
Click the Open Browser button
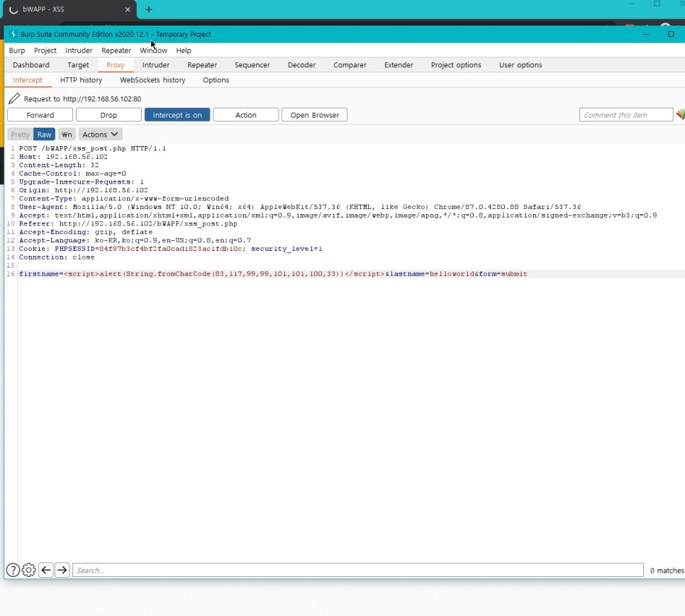[x=315, y=115]
